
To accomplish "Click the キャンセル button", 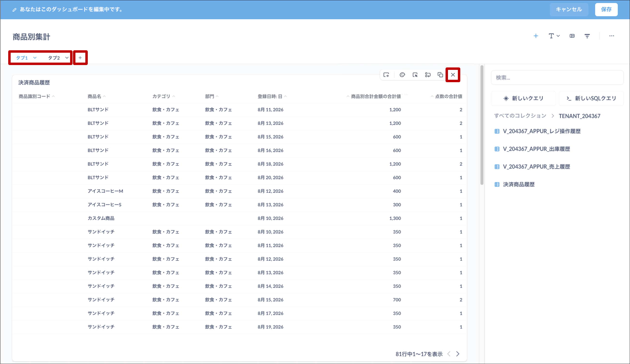I will (x=569, y=9).
